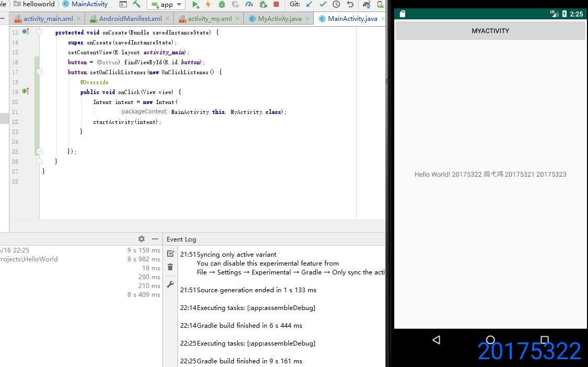This screenshot has height=367, width=588.
Task: Run the app with the green play icon
Action: click(195, 5)
